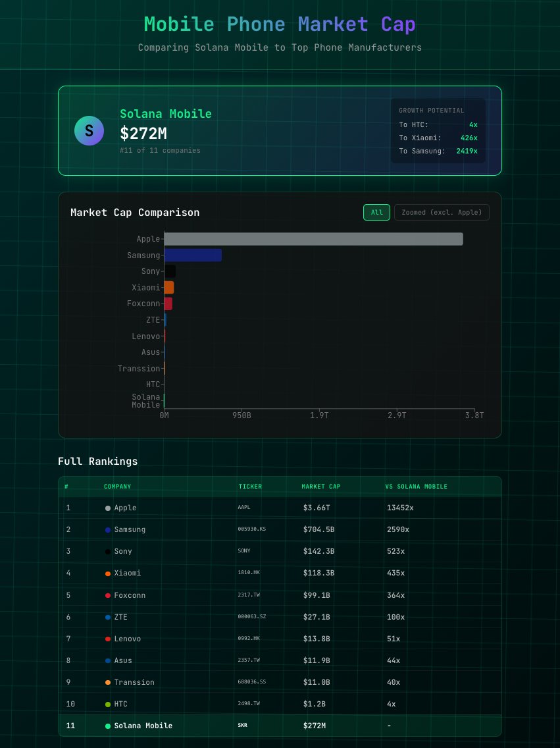
Task: Click the Apple gray dot in rankings
Action: (108, 508)
